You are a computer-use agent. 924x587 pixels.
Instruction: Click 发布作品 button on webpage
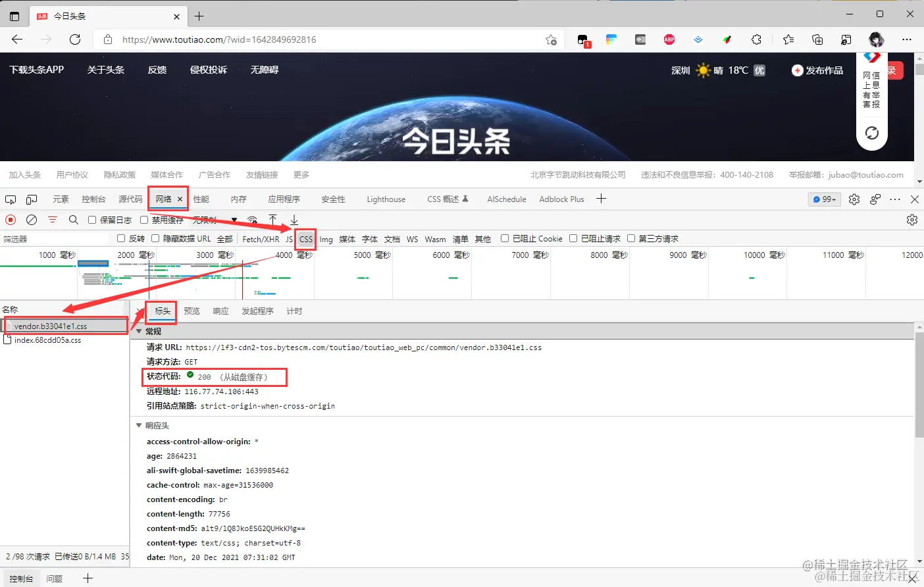pos(817,70)
